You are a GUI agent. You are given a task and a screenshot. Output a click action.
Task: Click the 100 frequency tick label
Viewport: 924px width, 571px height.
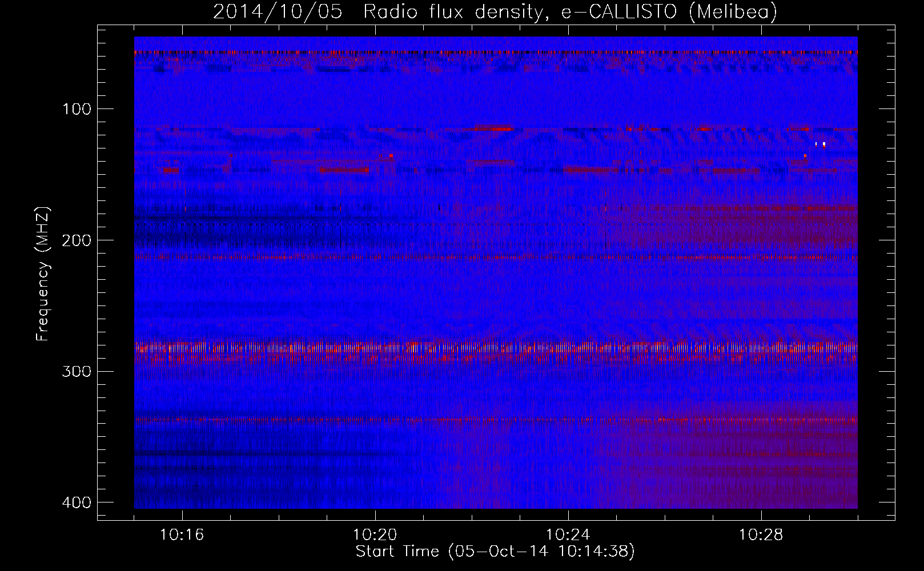click(76, 109)
